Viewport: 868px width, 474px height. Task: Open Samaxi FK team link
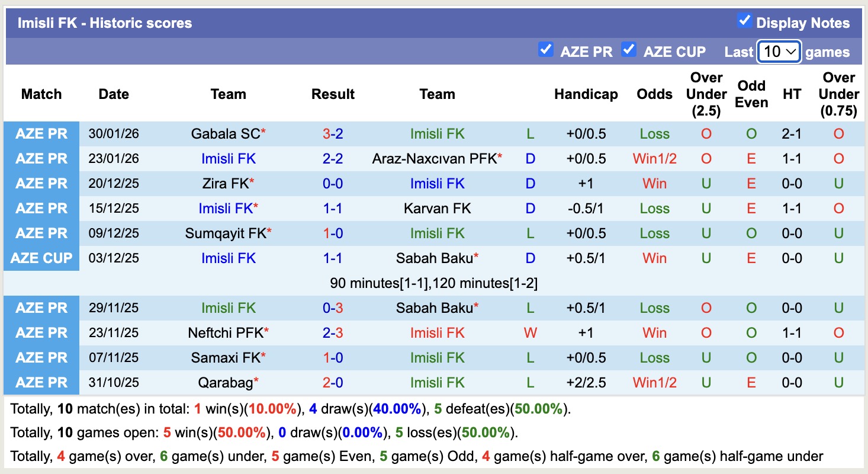point(226,358)
